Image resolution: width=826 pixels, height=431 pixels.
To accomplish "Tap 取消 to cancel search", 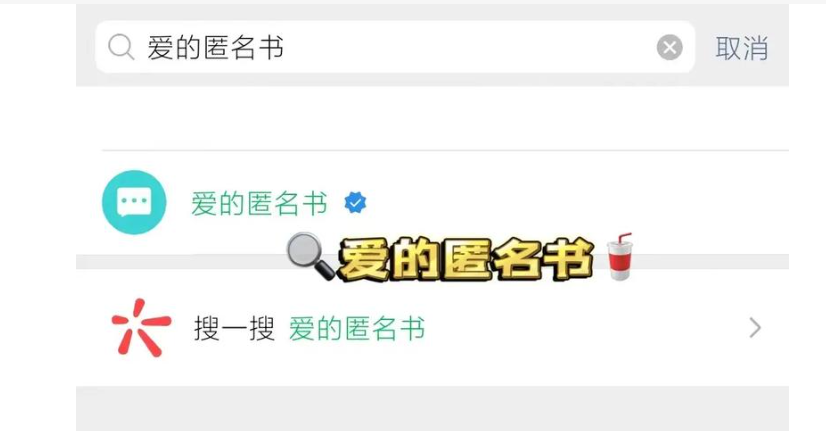I will (x=742, y=48).
